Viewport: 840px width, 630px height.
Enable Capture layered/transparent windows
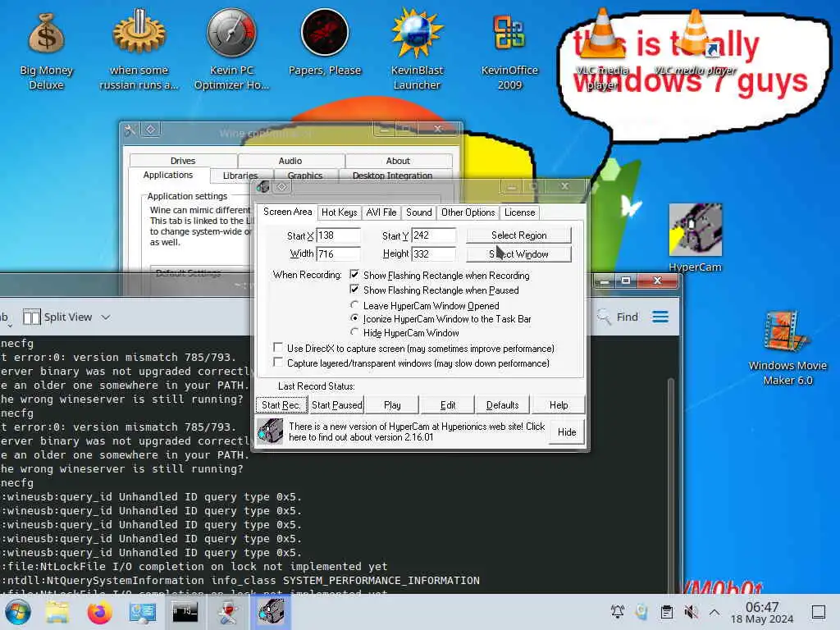(x=277, y=362)
